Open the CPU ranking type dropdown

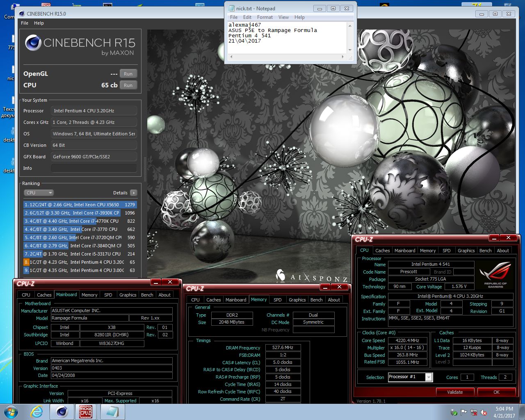[x=39, y=193]
